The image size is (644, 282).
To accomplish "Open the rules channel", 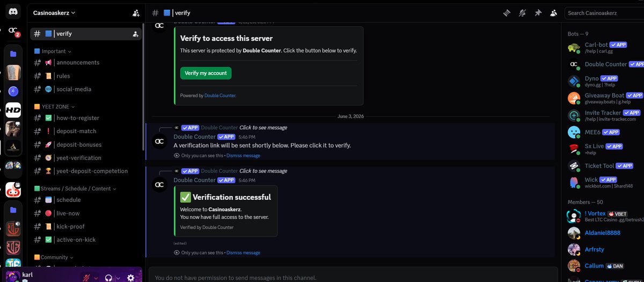I will [86, 76].
